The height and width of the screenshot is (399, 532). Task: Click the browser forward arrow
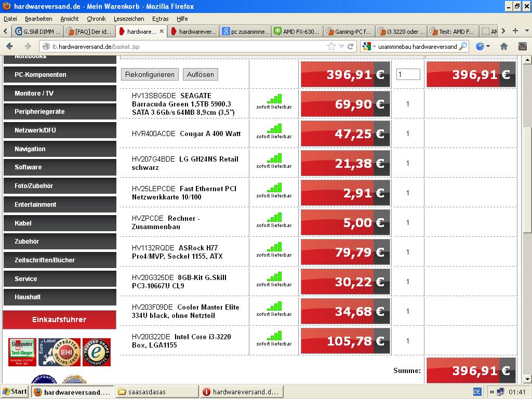pyautogui.click(x=28, y=46)
